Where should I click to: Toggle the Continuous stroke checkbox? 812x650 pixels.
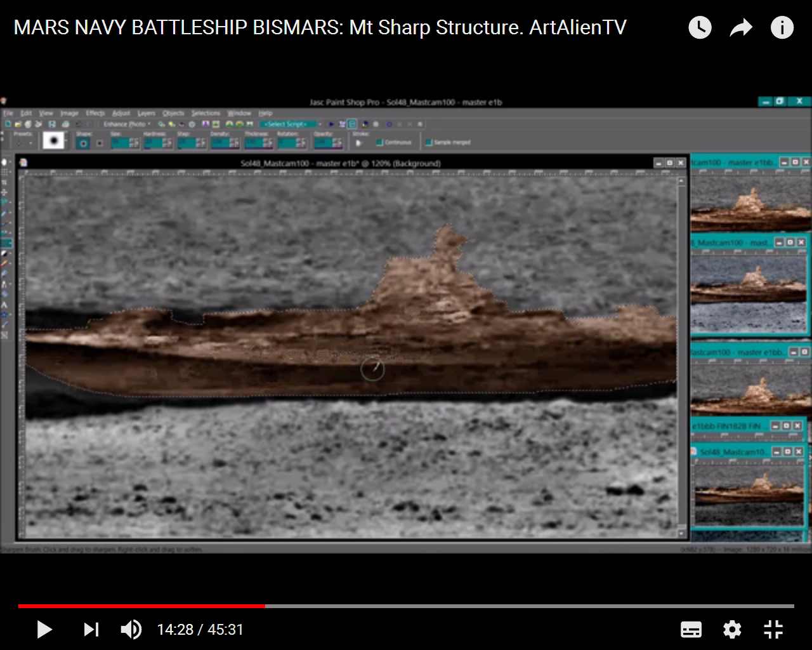379,142
